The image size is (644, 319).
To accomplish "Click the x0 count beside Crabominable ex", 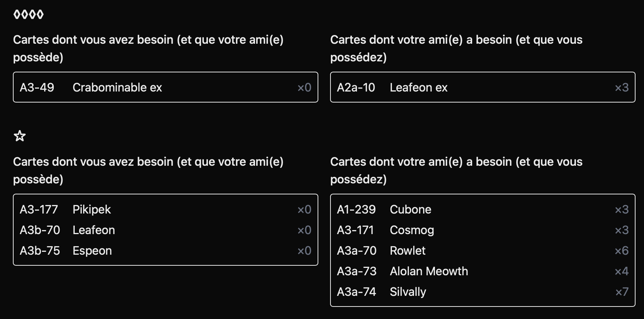I will click(x=304, y=87).
